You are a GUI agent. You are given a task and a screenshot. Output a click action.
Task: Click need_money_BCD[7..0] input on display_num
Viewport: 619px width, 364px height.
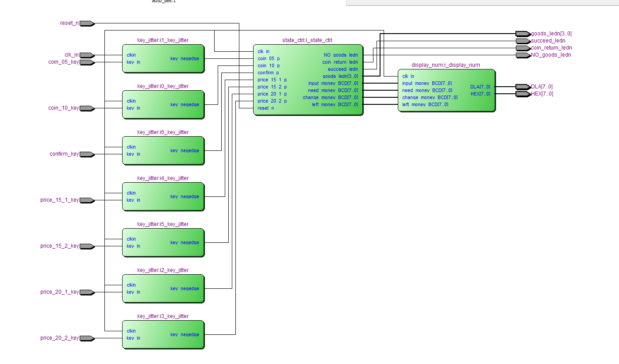click(x=427, y=90)
